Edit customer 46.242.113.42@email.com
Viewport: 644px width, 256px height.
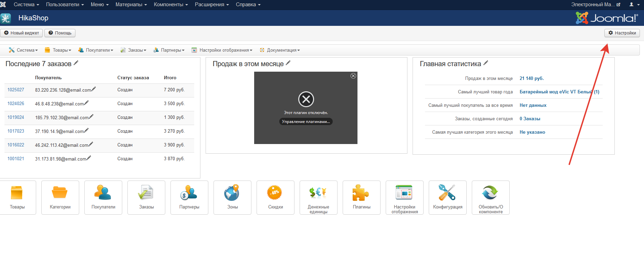(x=91, y=144)
